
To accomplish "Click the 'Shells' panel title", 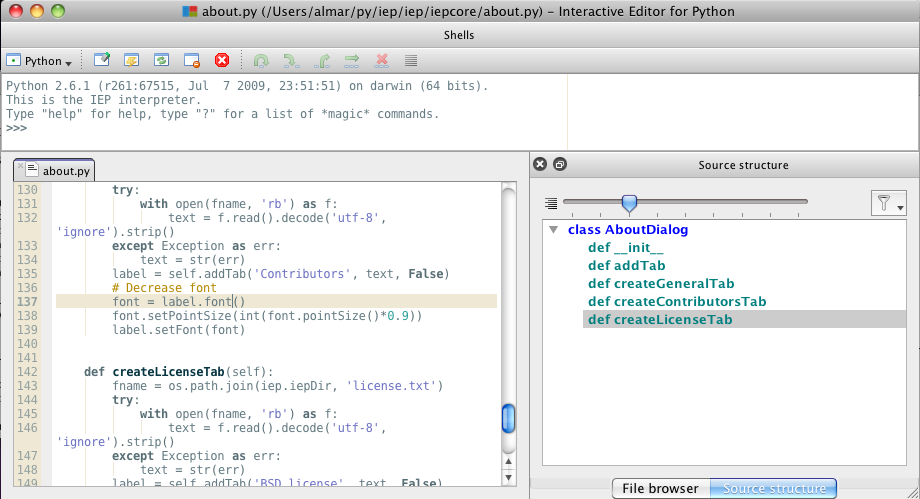I will (x=459, y=35).
